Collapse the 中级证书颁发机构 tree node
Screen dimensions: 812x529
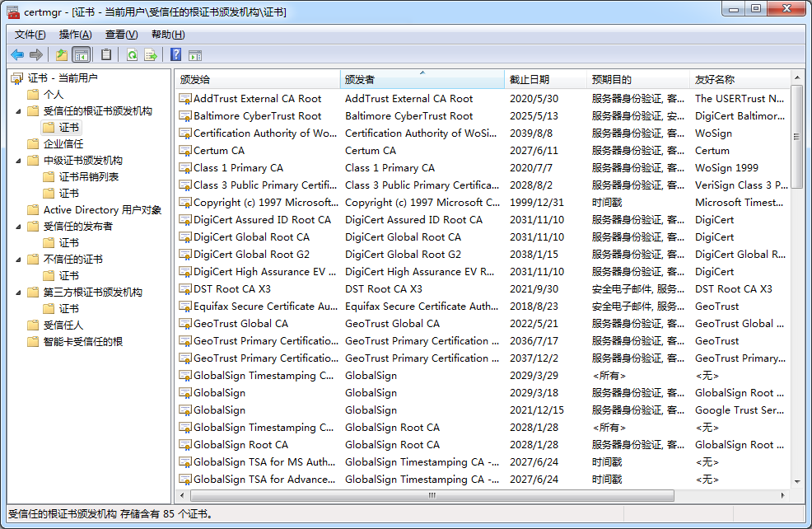pyautogui.click(x=18, y=161)
